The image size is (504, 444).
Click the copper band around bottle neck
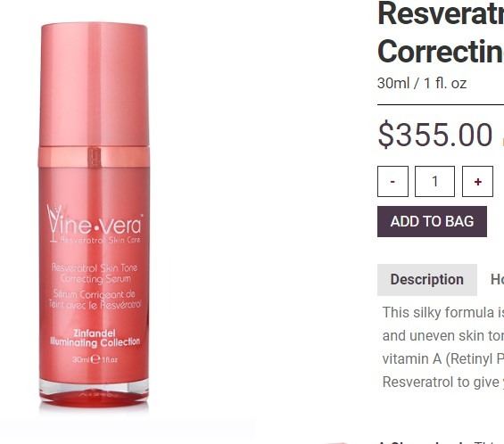(94, 157)
